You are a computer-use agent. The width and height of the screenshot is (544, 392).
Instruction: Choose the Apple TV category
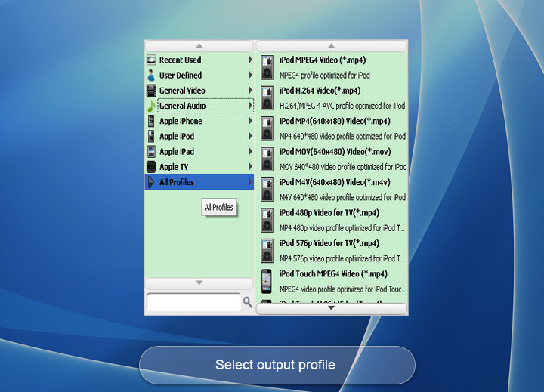[199, 167]
